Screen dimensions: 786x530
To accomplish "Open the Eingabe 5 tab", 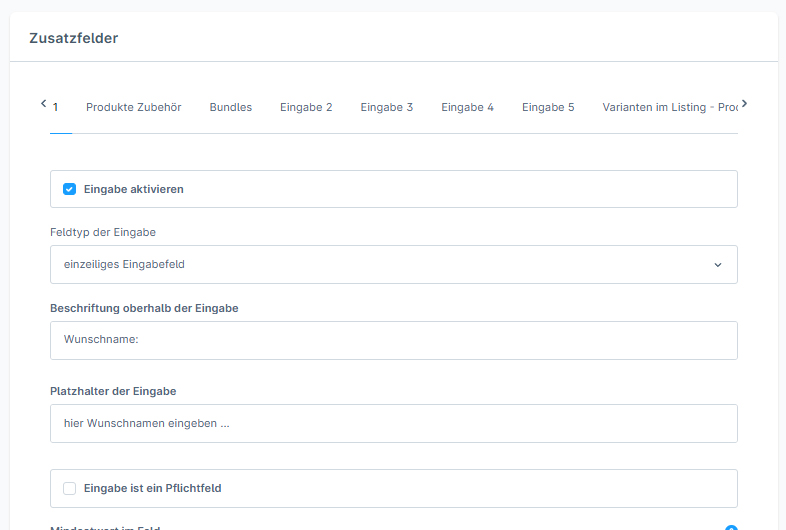I will tap(548, 107).
